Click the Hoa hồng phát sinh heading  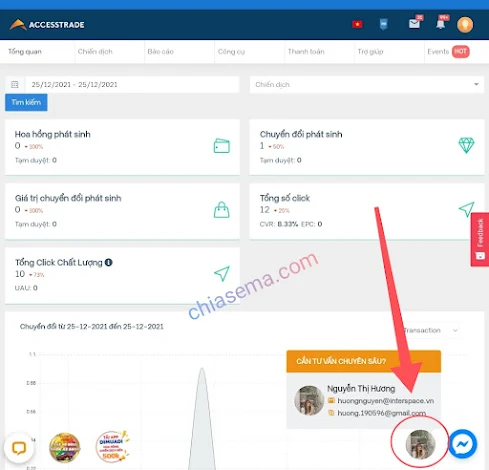(x=53, y=134)
